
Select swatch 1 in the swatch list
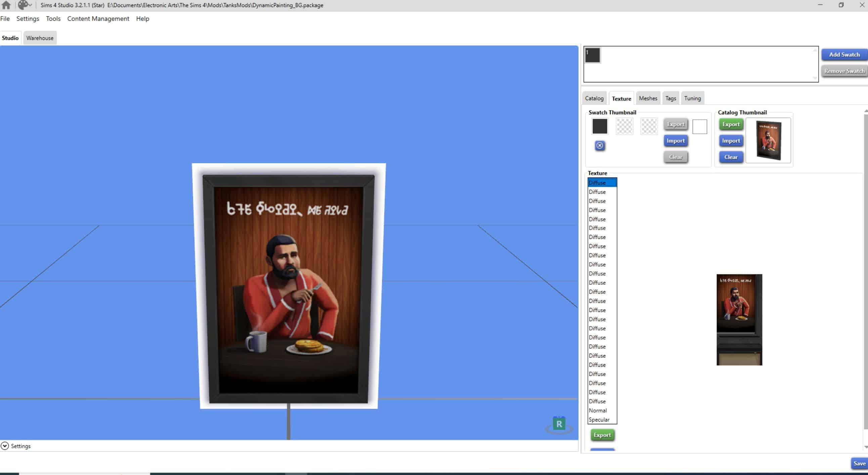(x=592, y=55)
